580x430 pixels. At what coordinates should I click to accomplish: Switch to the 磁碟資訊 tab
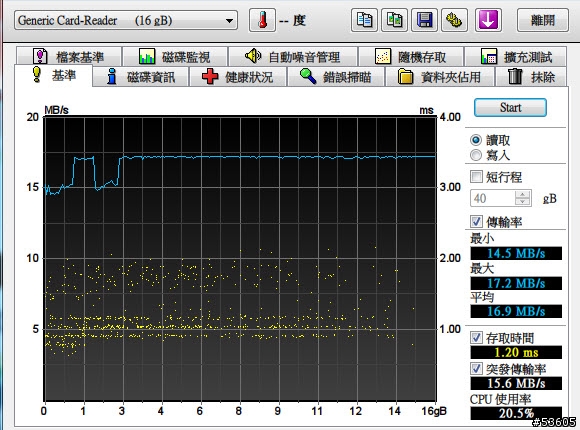pos(141,77)
